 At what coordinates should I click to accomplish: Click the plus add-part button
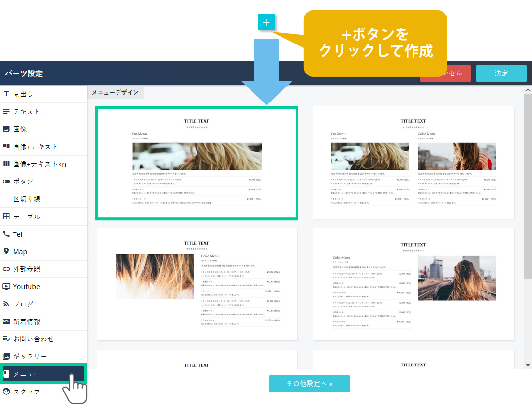(266, 22)
